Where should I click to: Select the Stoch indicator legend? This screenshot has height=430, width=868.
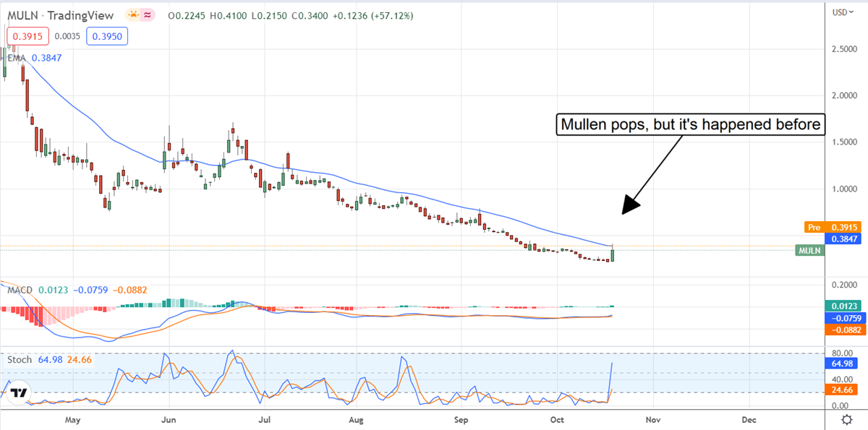point(48,359)
